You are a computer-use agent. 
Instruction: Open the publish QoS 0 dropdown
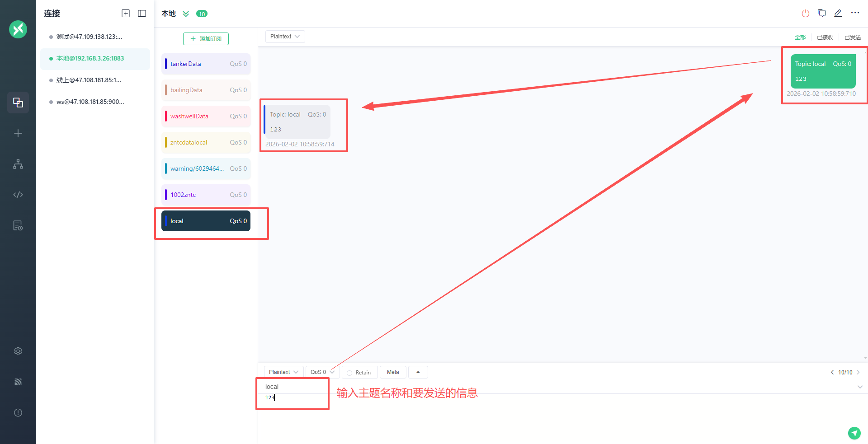pos(322,372)
